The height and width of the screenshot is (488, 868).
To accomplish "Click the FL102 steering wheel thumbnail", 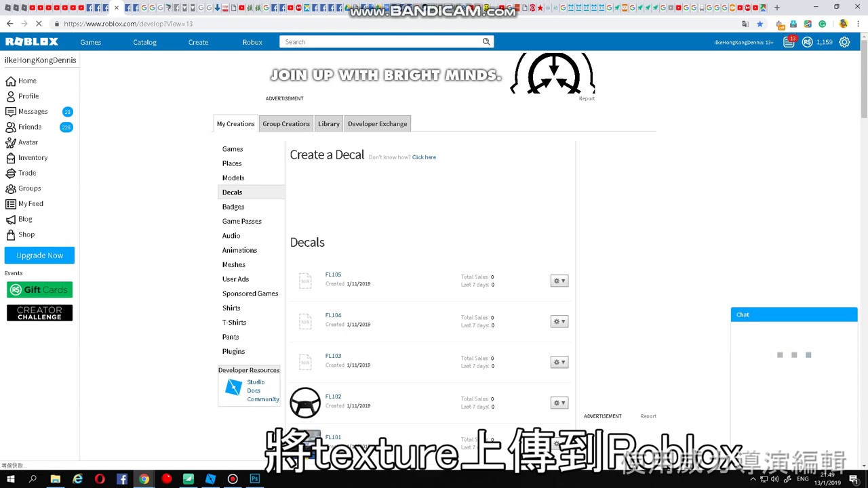I will coord(305,403).
